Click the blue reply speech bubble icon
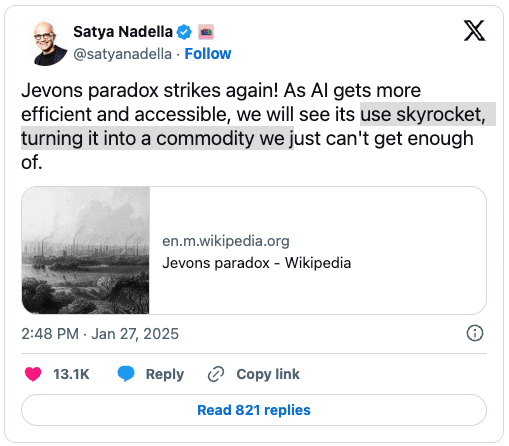The image size is (509, 446). point(126,374)
